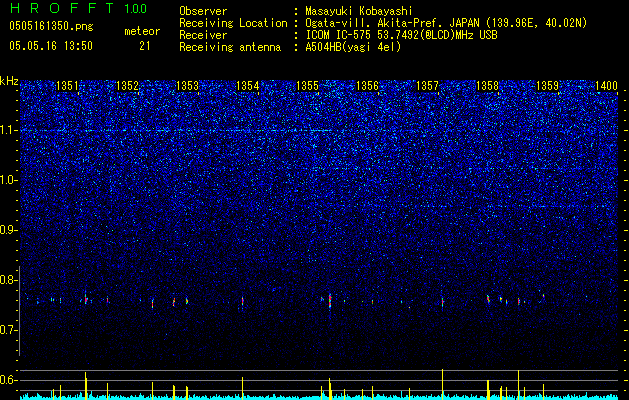
Task: Click the Observer field label
Action: [203, 12]
